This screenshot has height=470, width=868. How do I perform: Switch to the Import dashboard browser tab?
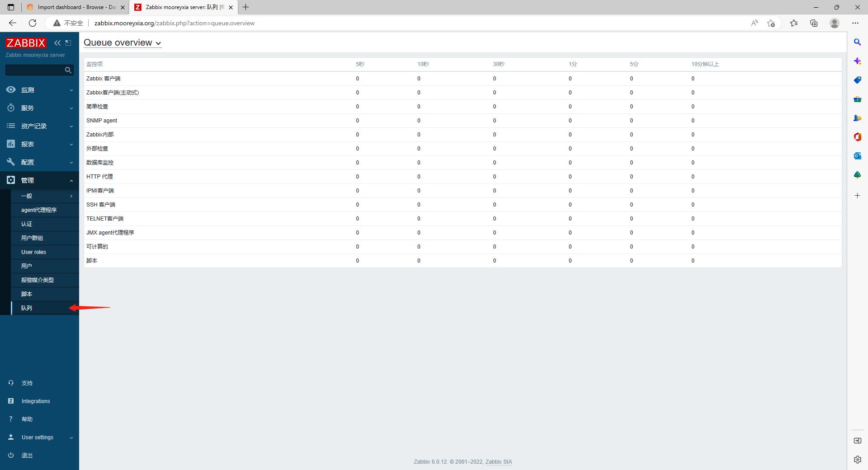74,7
